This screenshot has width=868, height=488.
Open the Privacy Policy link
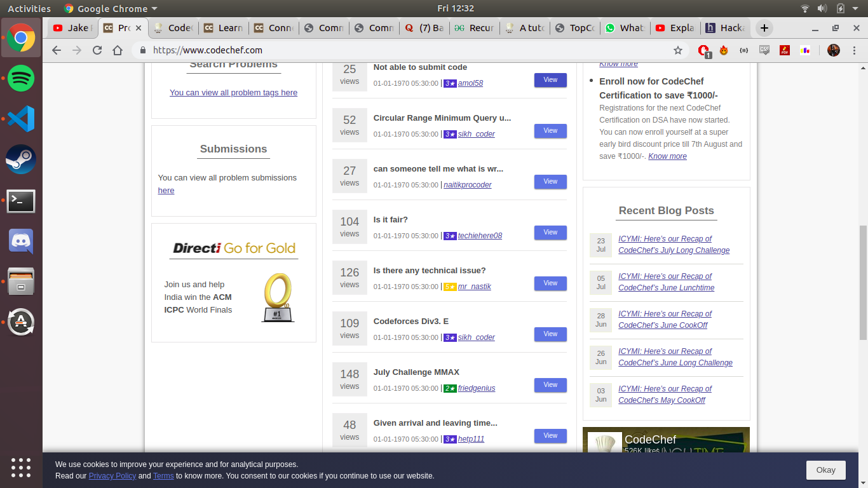[x=112, y=476]
